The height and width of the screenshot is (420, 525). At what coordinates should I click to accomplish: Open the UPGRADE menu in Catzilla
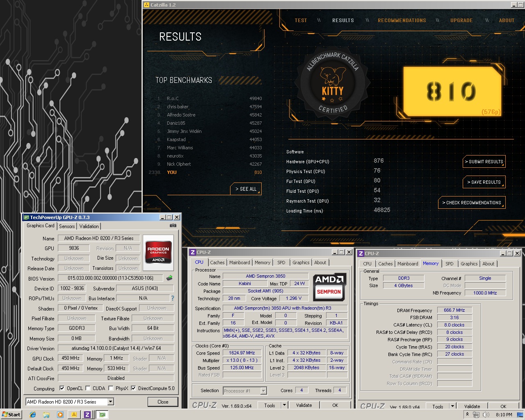point(461,20)
